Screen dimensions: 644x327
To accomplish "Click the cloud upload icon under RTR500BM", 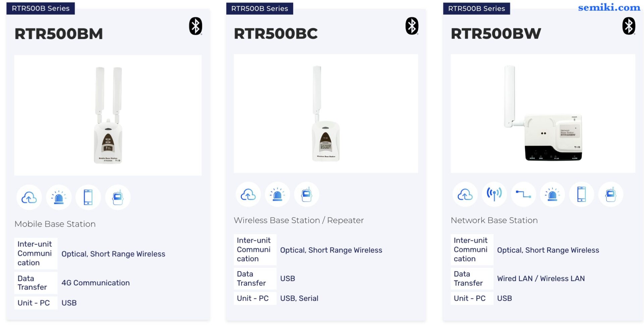I will (x=29, y=197).
